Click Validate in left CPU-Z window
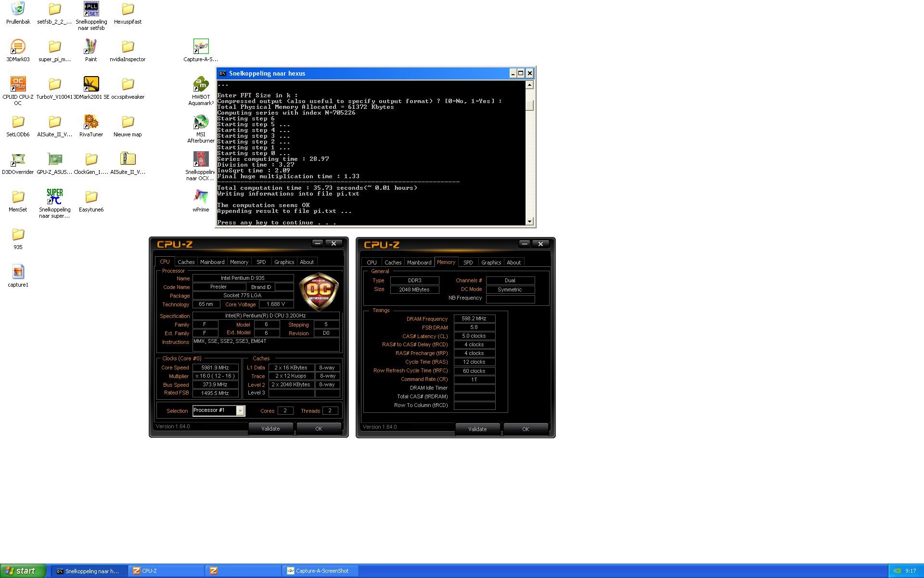The image size is (924, 578). pyautogui.click(x=270, y=429)
